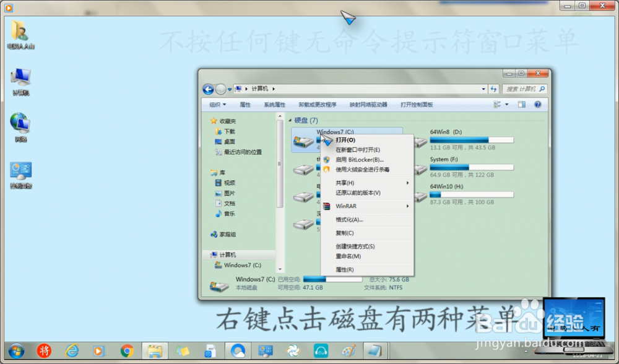Click the 搜索 计算机 search field
619x364 pixels.
pos(525,89)
